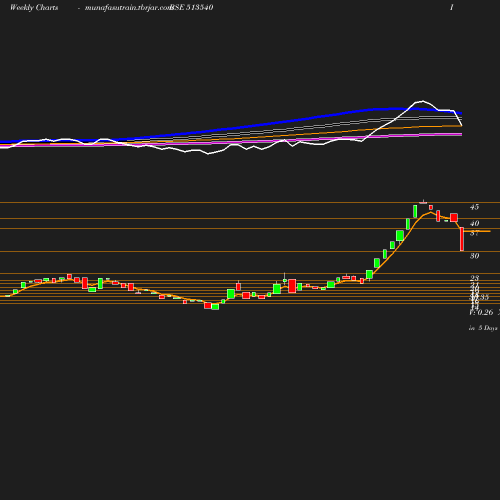Image resolution: width=500 pixels, height=500 pixels.
Task: Click the topmost green candle near 45
Action: click(415, 211)
